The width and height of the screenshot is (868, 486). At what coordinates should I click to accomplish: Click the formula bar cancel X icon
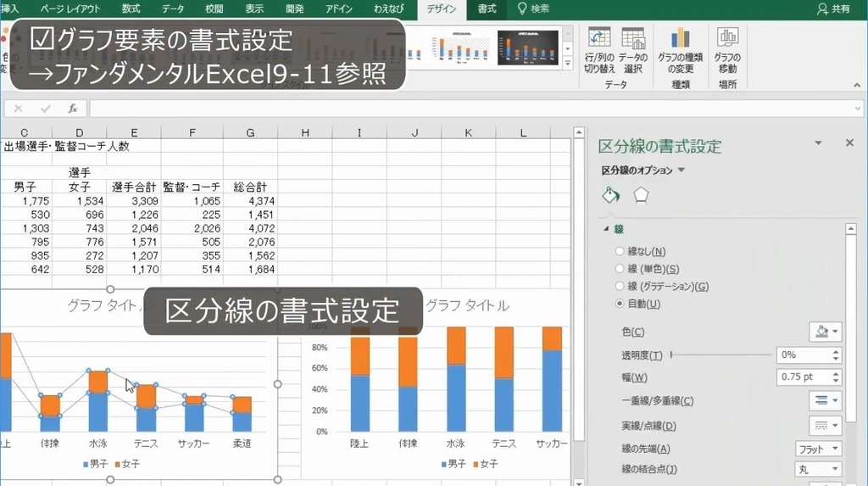point(19,109)
